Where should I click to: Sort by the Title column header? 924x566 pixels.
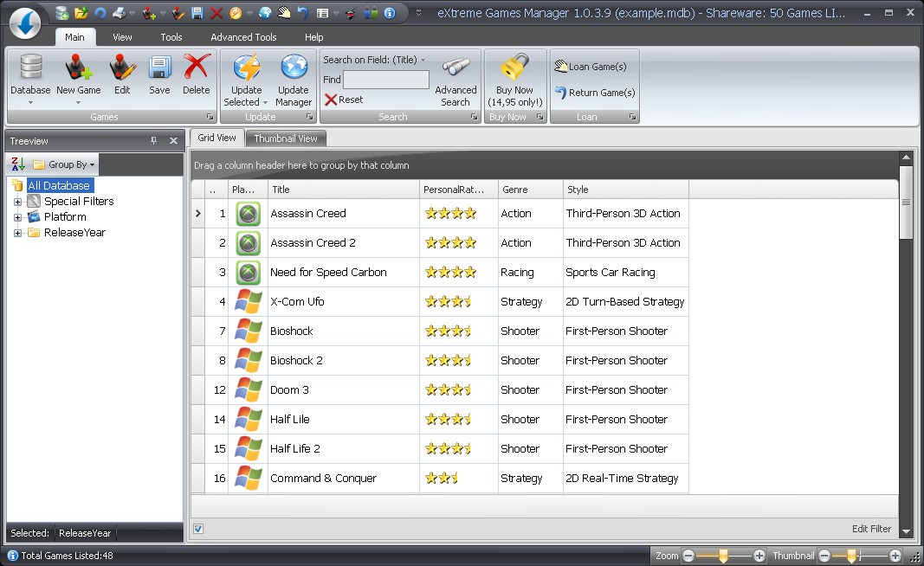[344, 190]
